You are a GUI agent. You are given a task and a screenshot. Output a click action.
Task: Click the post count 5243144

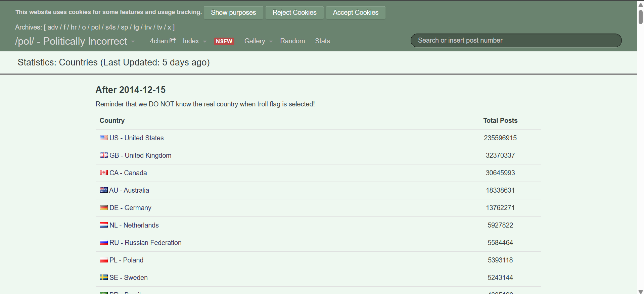click(x=500, y=278)
